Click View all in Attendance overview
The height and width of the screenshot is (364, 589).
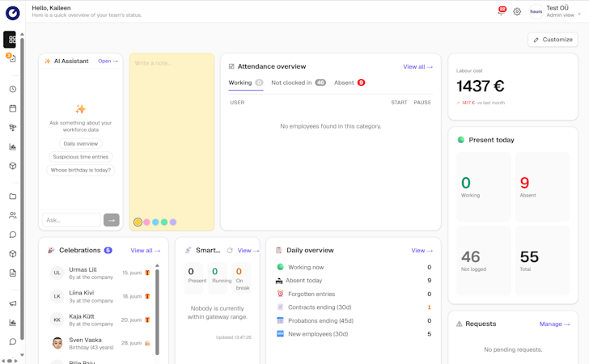[x=417, y=66]
